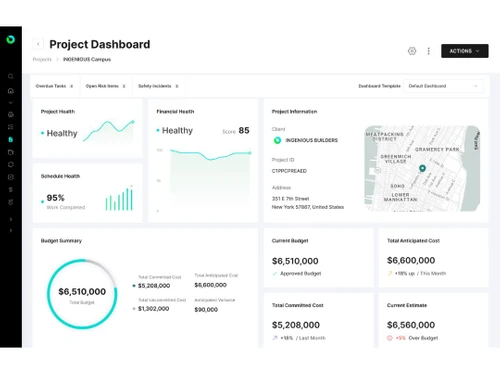Open the square clock-style sidebar icon
This screenshot has height=375, width=500.
[11, 177]
